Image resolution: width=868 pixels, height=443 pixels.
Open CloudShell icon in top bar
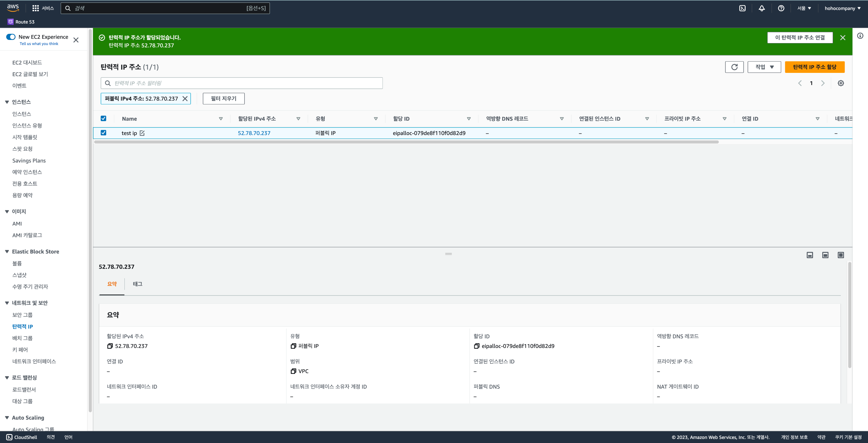[742, 8]
